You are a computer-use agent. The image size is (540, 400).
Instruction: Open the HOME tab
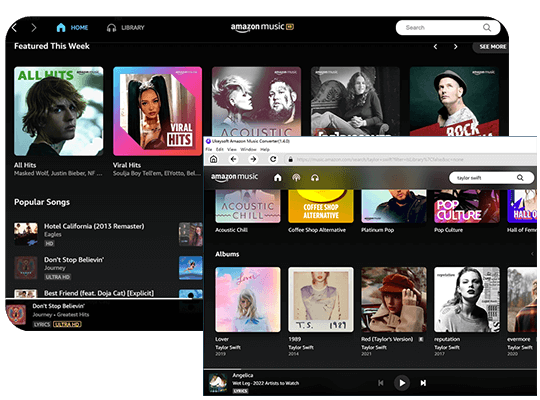[x=72, y=28]
